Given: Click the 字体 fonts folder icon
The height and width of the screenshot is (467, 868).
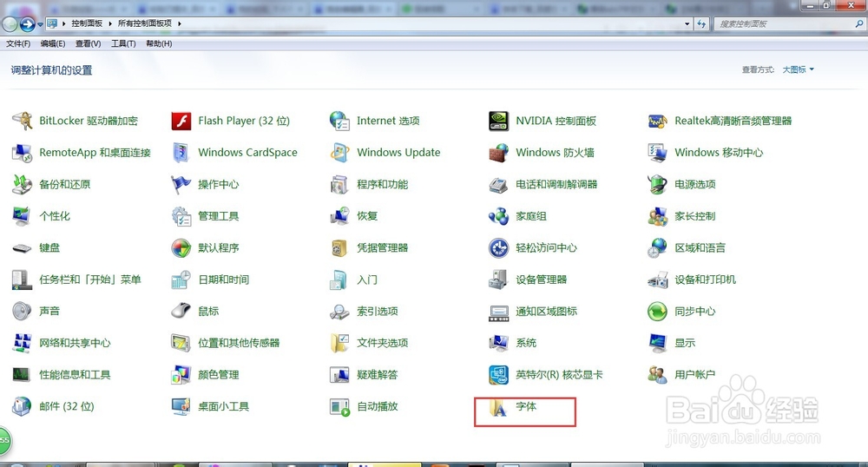Looking at the screenshot, I should coord(498,408).
